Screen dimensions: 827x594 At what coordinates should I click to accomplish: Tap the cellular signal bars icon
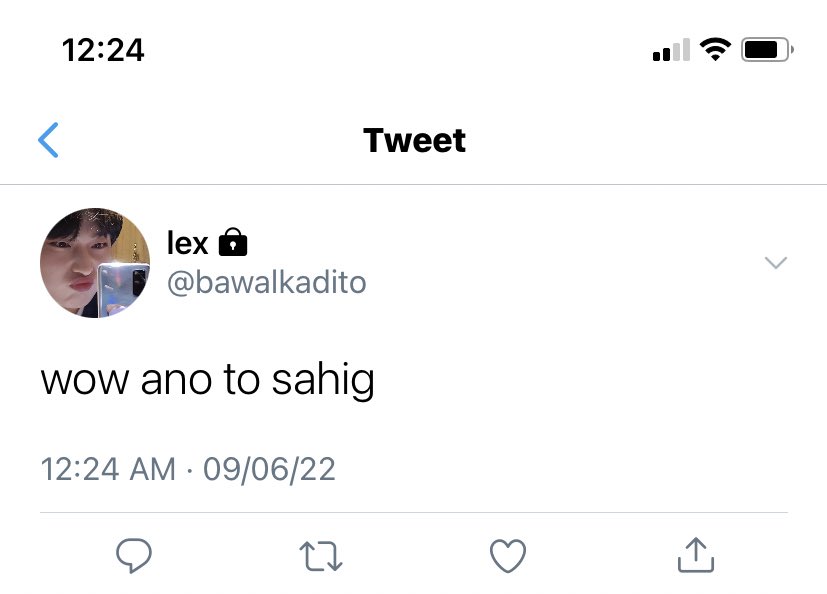671,50
